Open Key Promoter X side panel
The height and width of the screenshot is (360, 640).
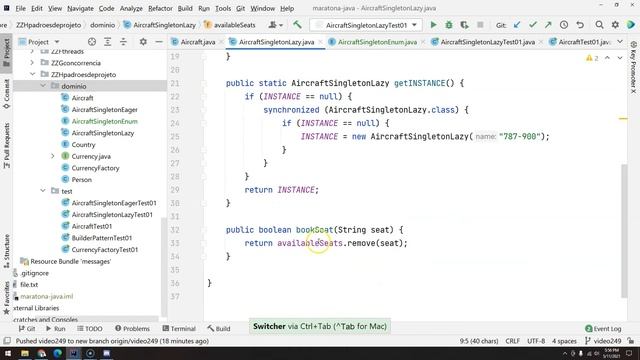click(x=633, y=67)
